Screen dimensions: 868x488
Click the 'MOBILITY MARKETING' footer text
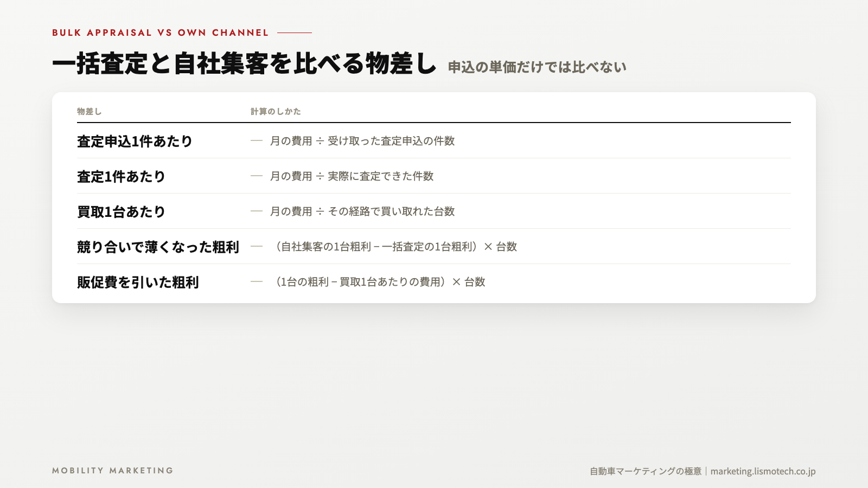113,471
